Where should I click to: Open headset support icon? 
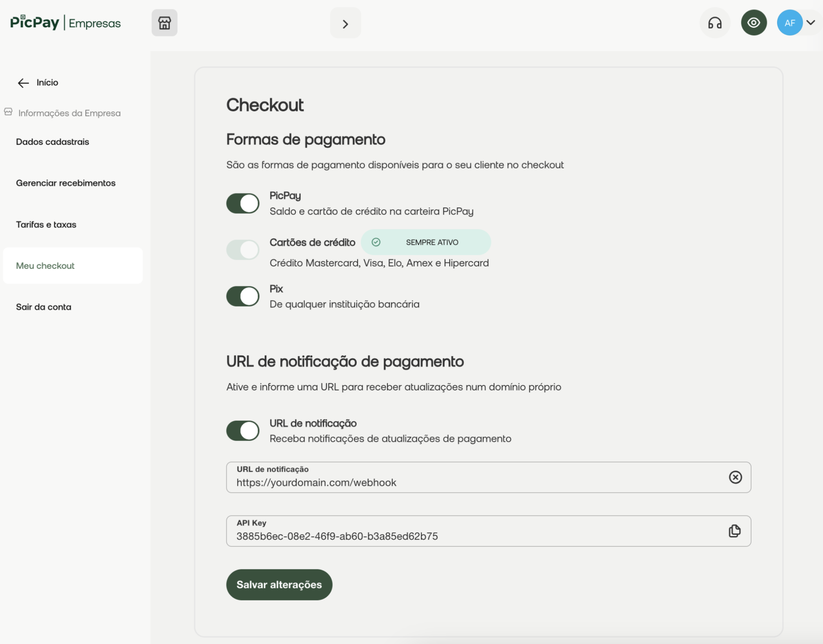714,23
